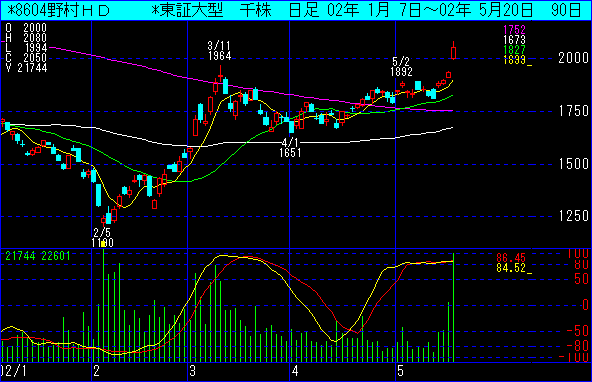Screen dimensions: 592x382
Task: Click the latest red candlestick near 2050
Action: [x=453, y=51]
